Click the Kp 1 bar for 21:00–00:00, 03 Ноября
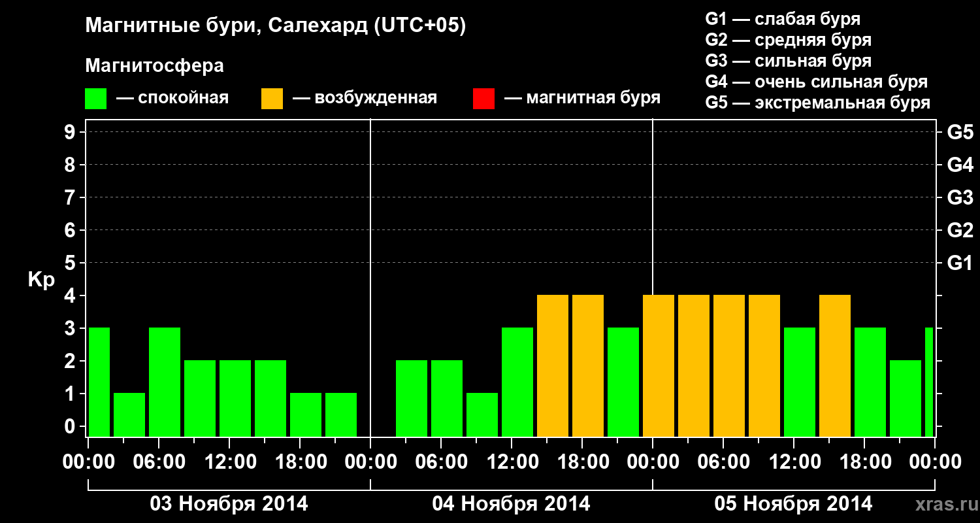980x523 pixels. [341, 414]
